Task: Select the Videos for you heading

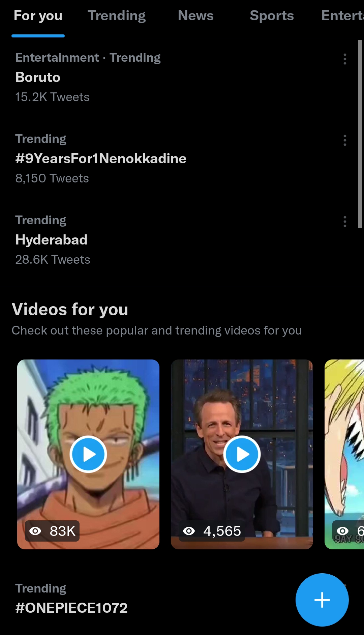Action: (x=70, y=309)
